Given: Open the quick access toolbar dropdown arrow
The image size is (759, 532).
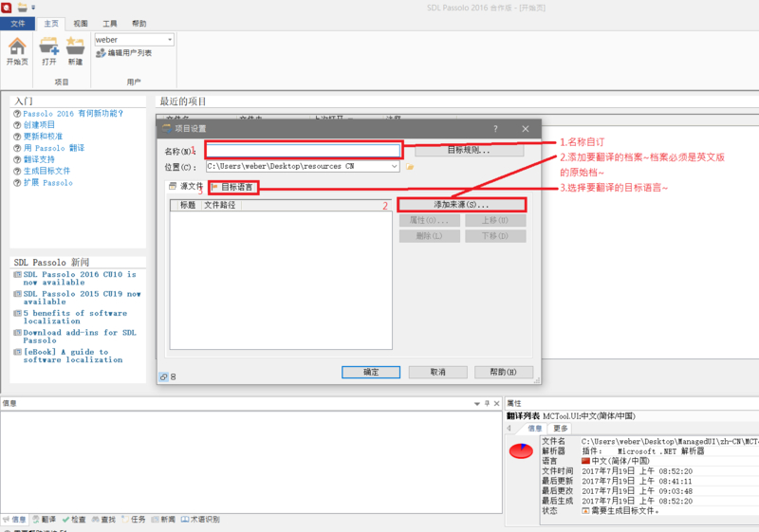Looking at the screenshot, I should 33,8.
